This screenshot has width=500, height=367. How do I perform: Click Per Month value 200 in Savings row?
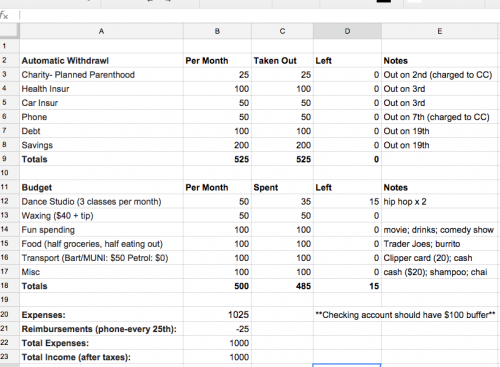click(217, 145)
